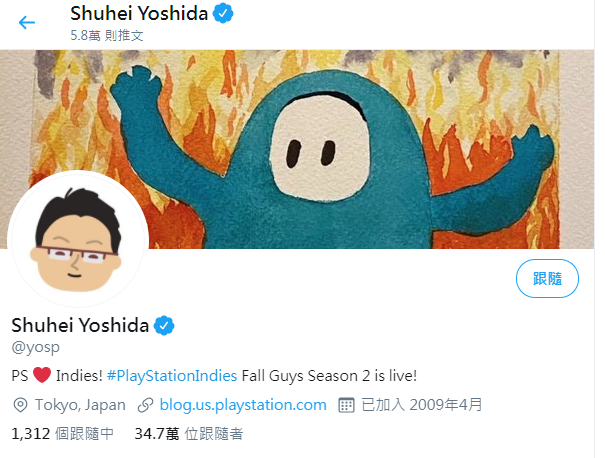This screenshot has width=605, height=458.
Task: Click the 5.8萬 tweets count text
Action: [x=107, y=35]
